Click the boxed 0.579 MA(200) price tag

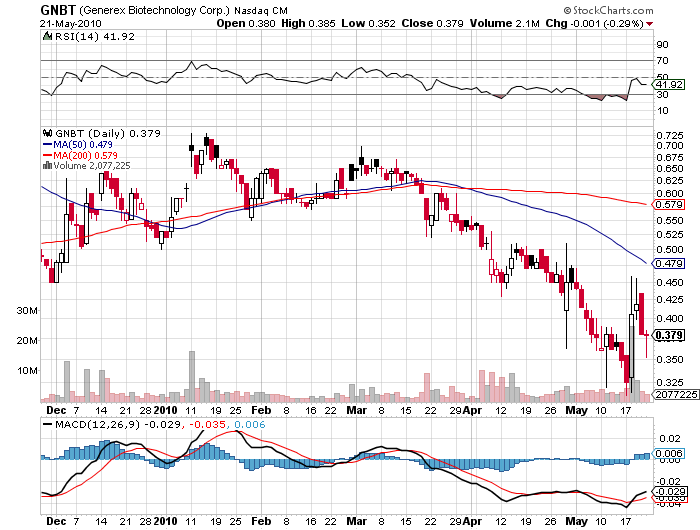(669, 204)
